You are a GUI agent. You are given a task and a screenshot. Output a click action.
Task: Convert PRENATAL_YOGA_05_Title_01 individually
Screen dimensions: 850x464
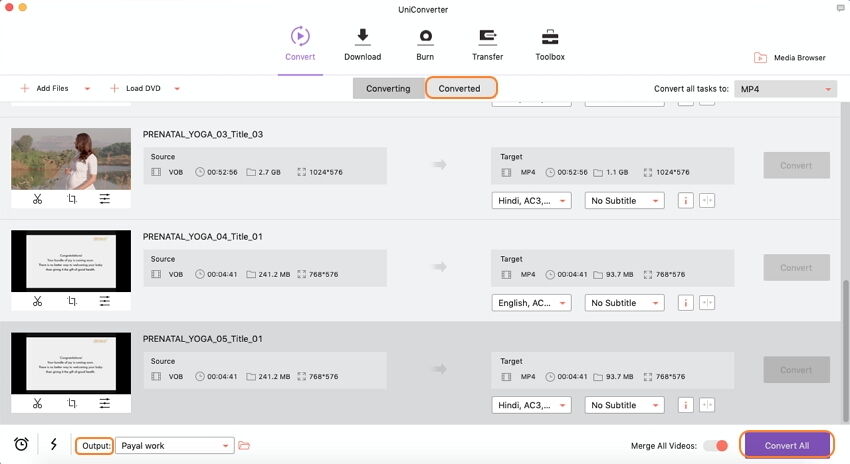coord(796,370)
